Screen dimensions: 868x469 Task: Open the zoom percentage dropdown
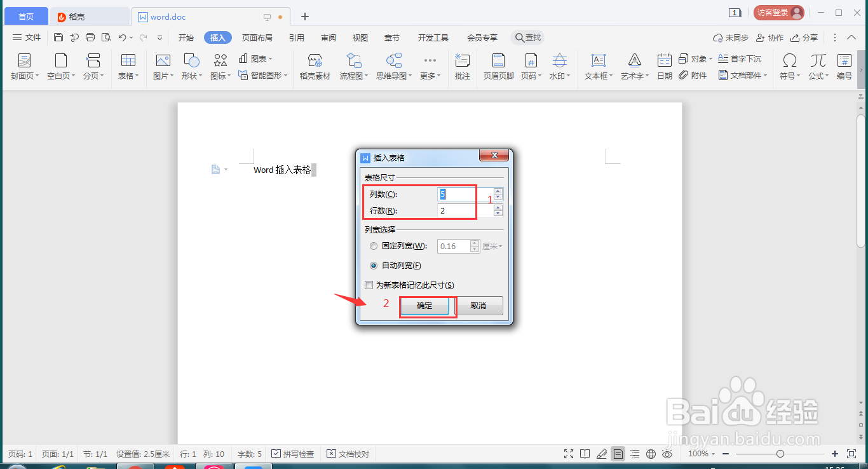pyautogui.click(x=701, y=454)
